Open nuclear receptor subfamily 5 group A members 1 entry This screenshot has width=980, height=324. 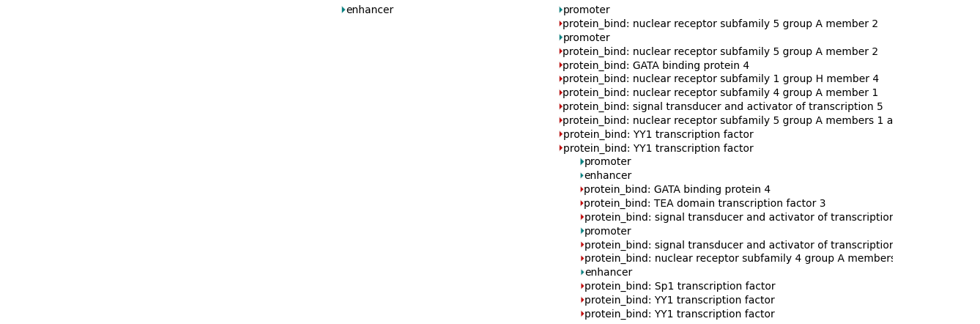[x=727, y=121]
